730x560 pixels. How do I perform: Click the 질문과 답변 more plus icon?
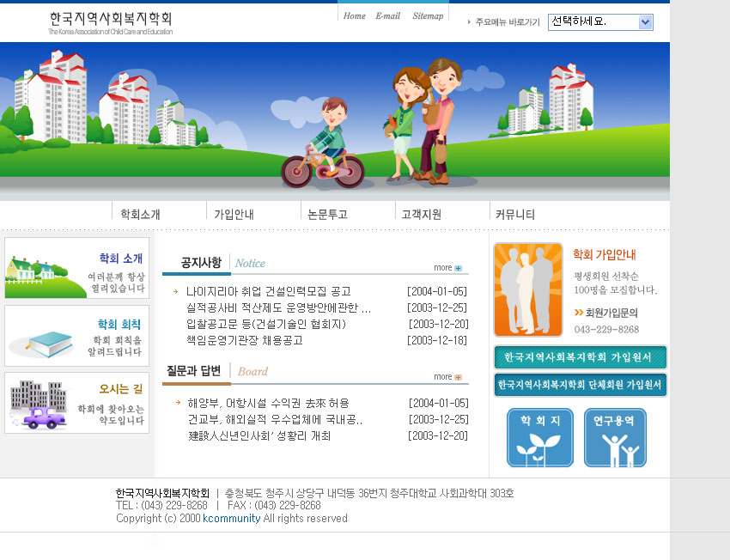pos(459,377)
